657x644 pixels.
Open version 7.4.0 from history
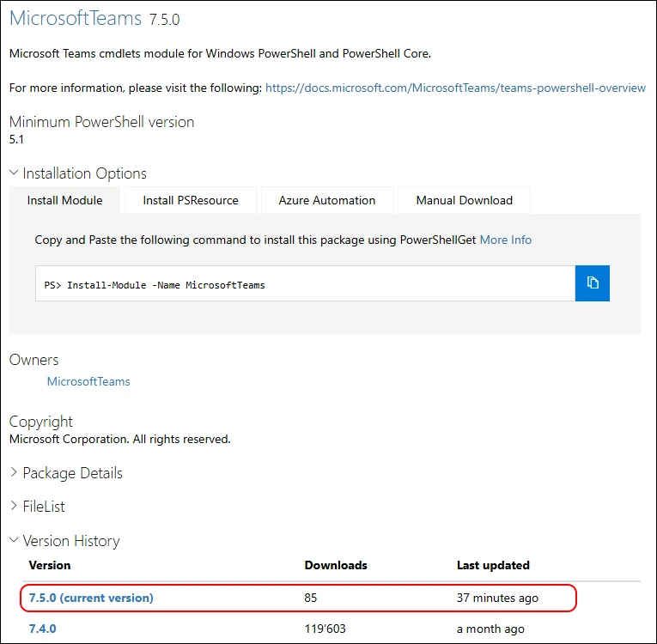43,629
